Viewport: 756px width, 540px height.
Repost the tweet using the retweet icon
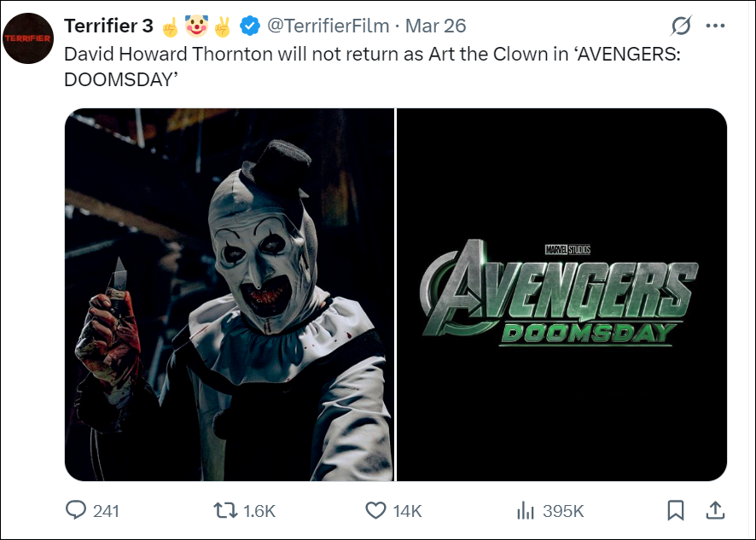point(225,510)
